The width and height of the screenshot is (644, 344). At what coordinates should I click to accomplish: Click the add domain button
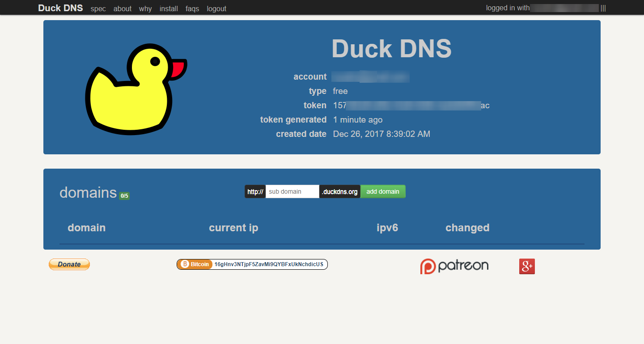383,191
